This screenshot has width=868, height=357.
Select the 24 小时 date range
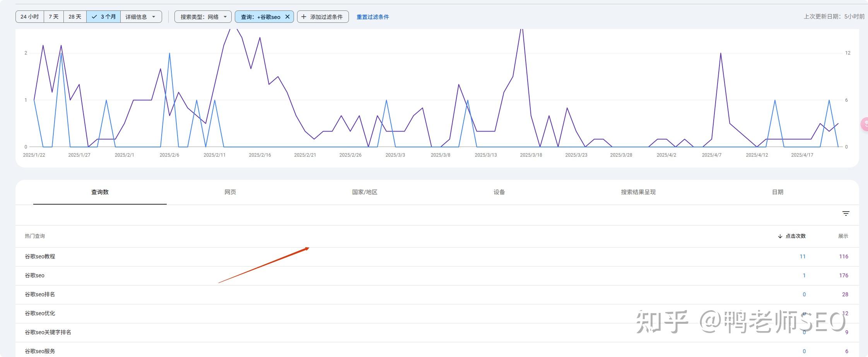pos(30,17)
